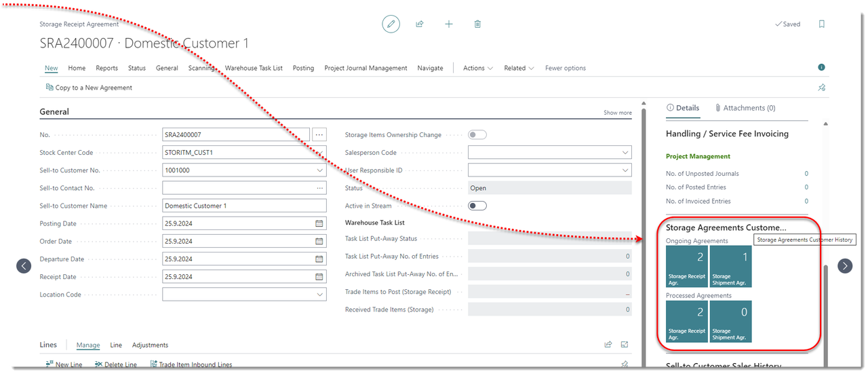Screen dimensions: 868x374
Task: Toggle Active in Stream switch
Action: coord(477,206)
